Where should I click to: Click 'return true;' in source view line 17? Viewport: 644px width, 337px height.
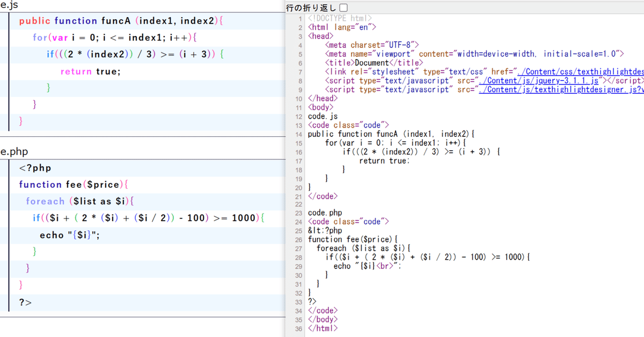tap(385, 160)
